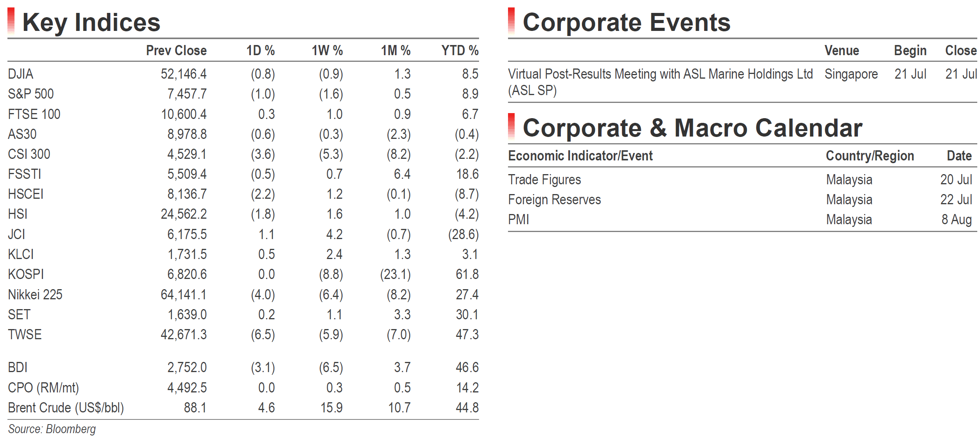Click the Nikkei 225 row label
Viewport: 980px width, 448px height.
[35, 295]
